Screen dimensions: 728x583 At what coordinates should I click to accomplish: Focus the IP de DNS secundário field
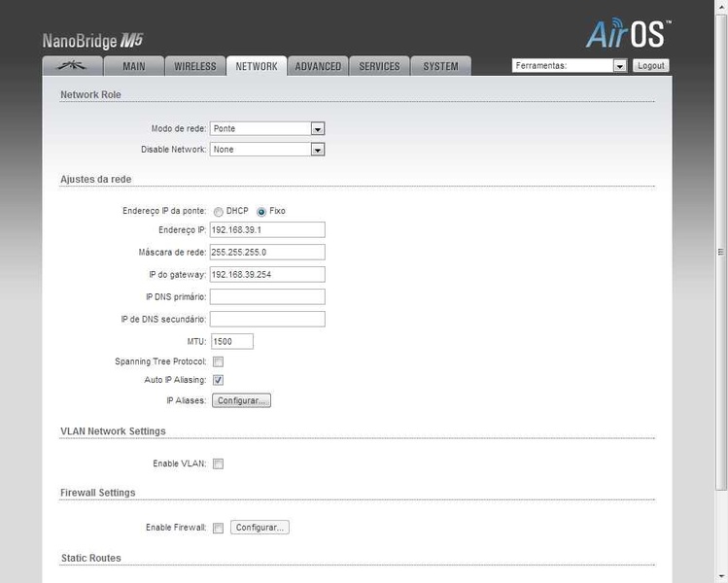click(267, 319)
